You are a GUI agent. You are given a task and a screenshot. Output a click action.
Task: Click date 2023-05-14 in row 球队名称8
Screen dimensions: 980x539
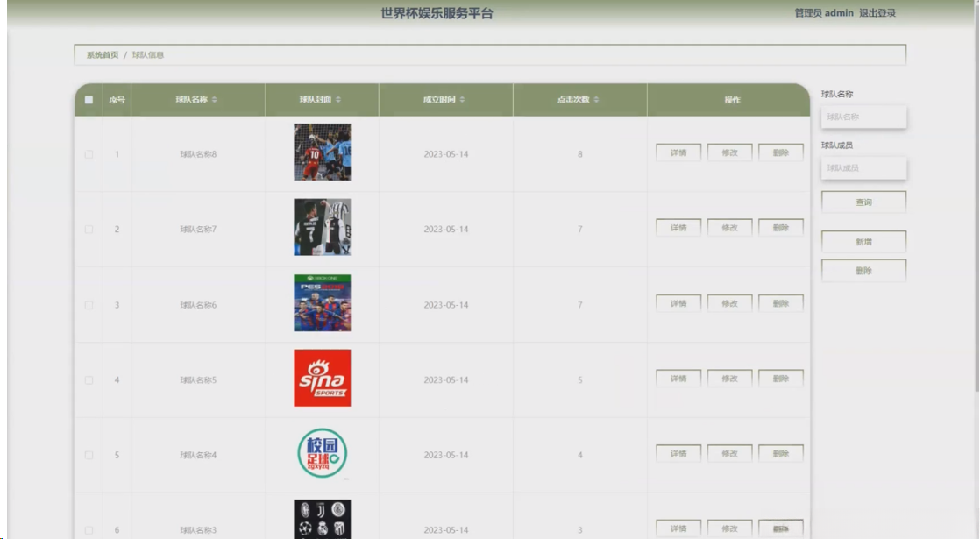445,154
